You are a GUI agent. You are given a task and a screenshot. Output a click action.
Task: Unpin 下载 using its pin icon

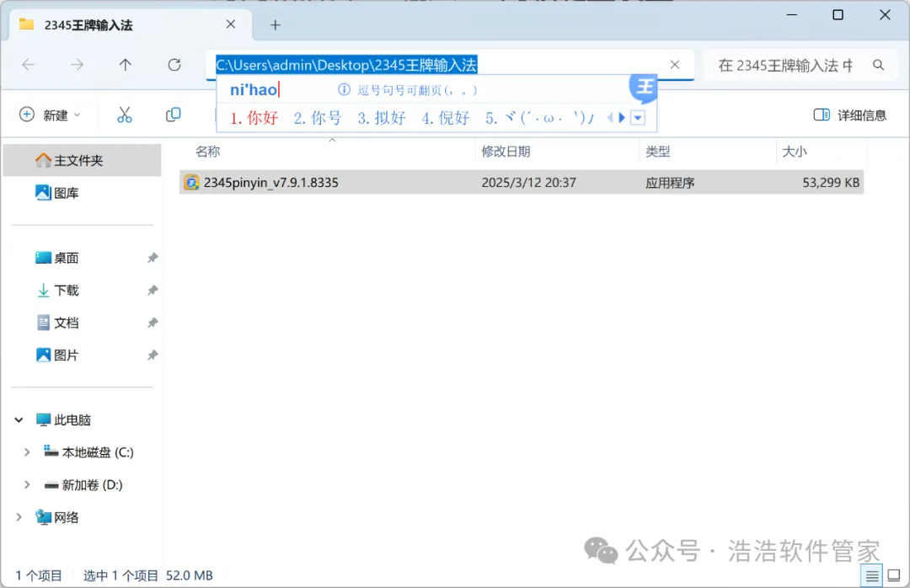click(x=152, y=291)
